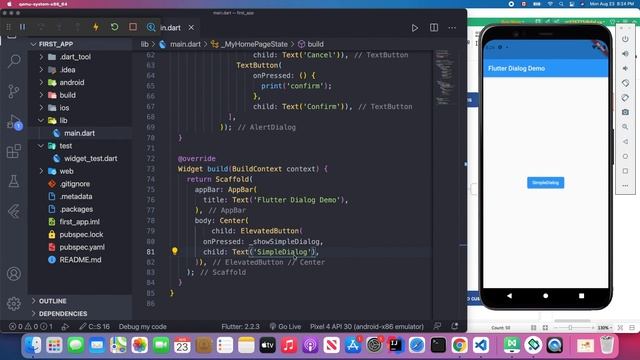
Task: Open emulator extended controls ellipsis
Action: [625, 186]
